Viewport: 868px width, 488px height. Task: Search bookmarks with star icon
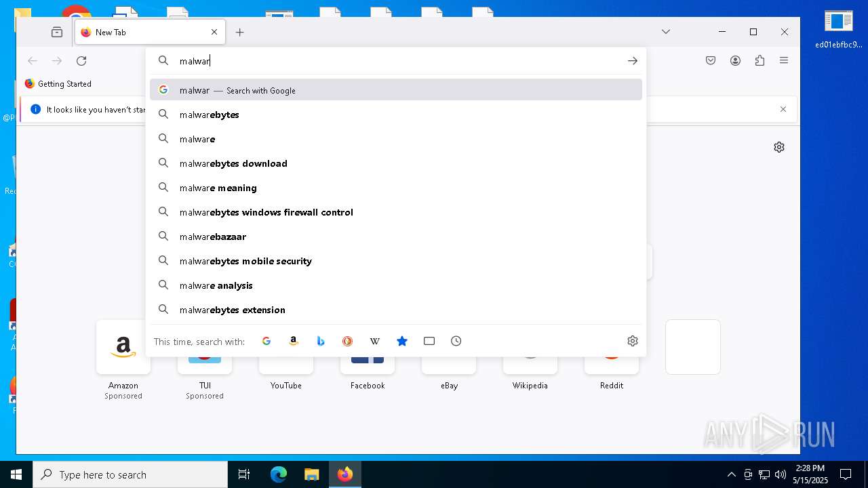402,341
